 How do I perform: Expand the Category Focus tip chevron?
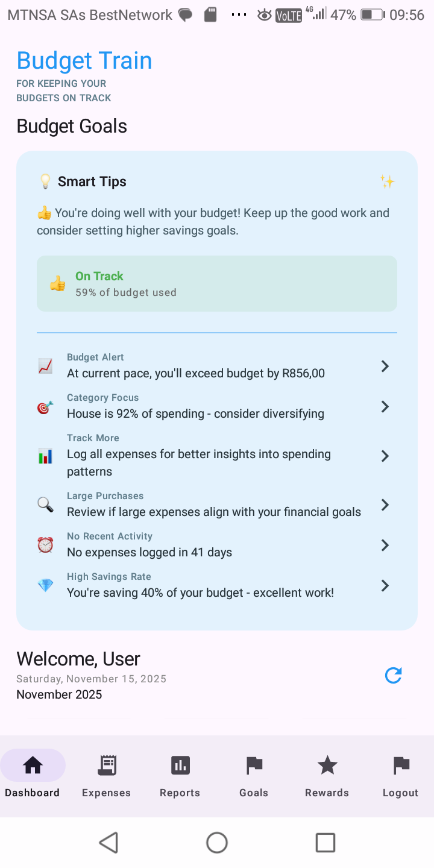click(x=385, y=407)
